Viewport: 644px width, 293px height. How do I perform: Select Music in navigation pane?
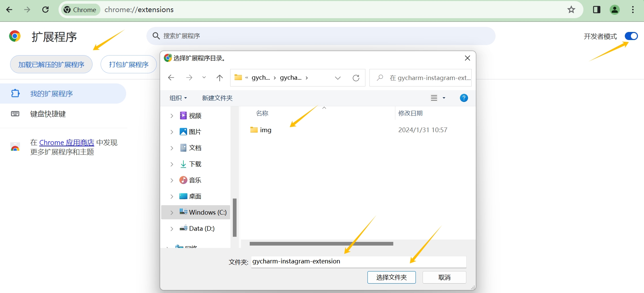pos(190,180)
